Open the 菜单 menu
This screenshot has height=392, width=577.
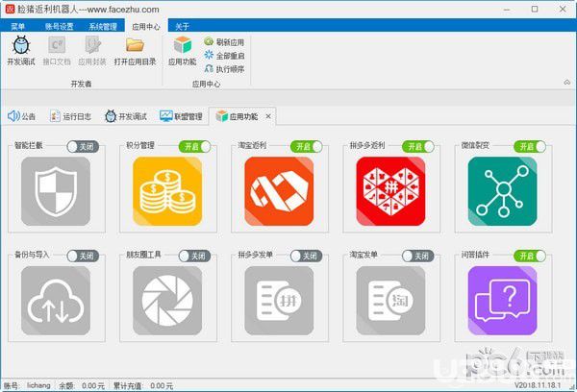click(x=17, y=27)
